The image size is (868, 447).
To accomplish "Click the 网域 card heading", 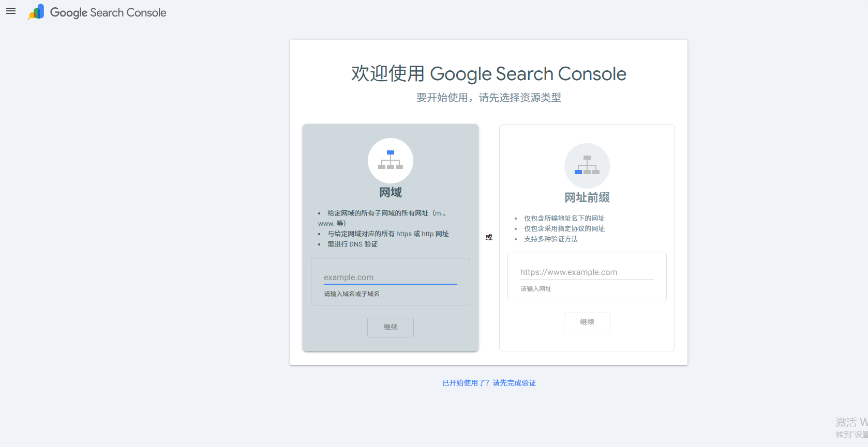I will pyautogui.click(x=391, y=193).
